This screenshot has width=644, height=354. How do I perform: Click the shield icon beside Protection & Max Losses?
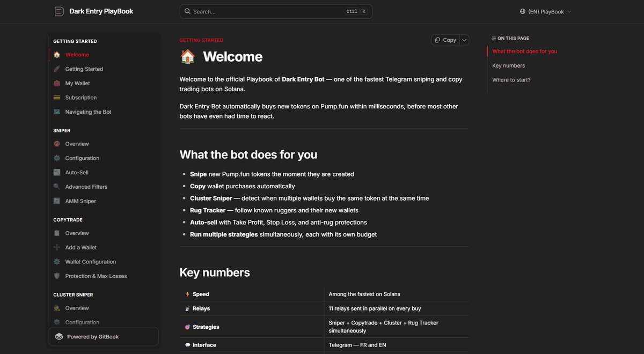(x=57, y=276)
